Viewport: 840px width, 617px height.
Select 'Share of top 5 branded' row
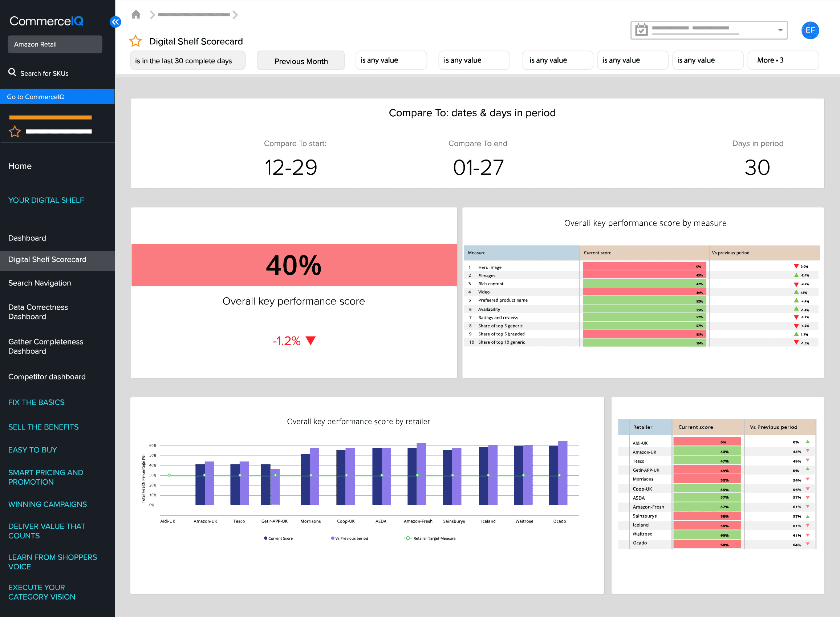tap(641, 334)
